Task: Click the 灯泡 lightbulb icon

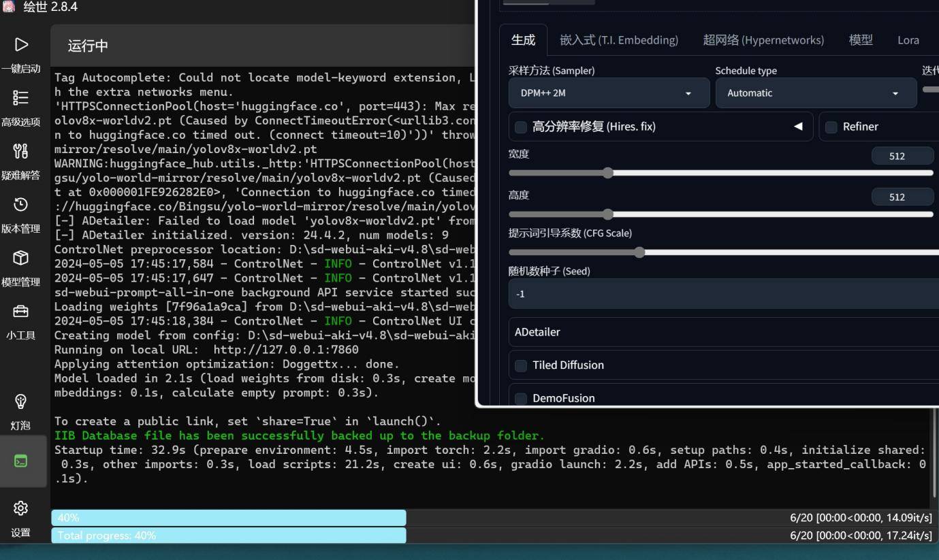Action: tap(21, 401)
